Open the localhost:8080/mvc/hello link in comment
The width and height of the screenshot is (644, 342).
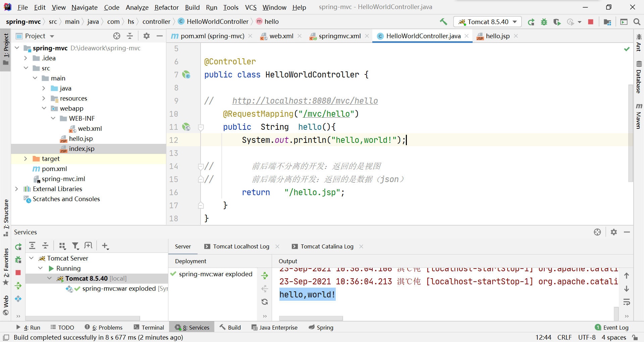point(305,101)
